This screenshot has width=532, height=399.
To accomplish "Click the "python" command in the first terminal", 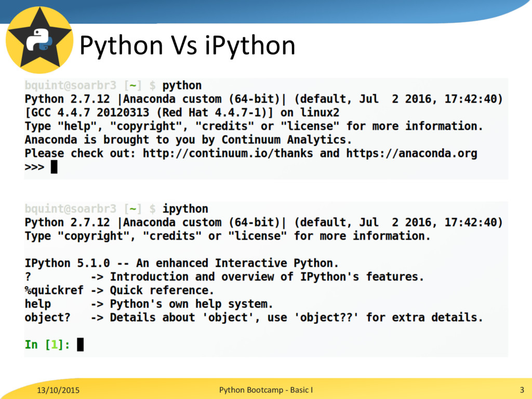I will 182,86.
